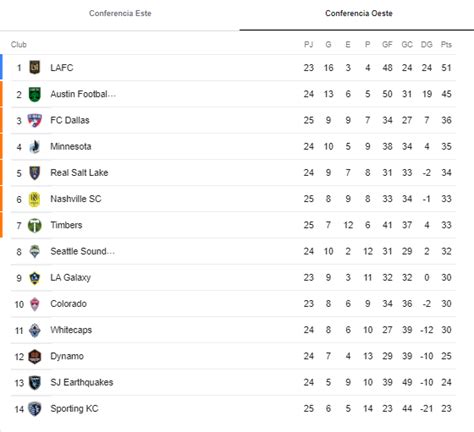
Task: Open the FC Dallas team logo
Action: (x=35, y=120)
